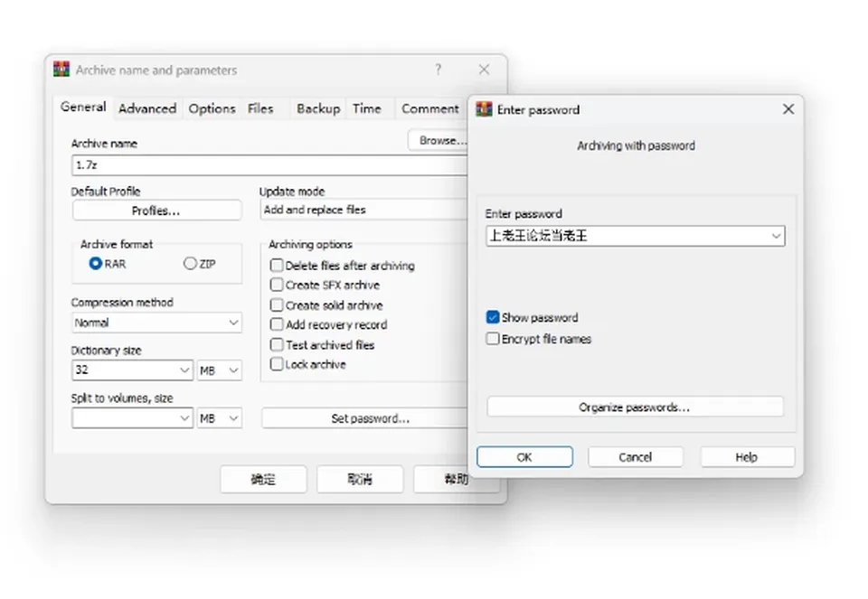Screen dimensions: 868x599
Task: Open the Profiles button
Action: tap(156, 211)
